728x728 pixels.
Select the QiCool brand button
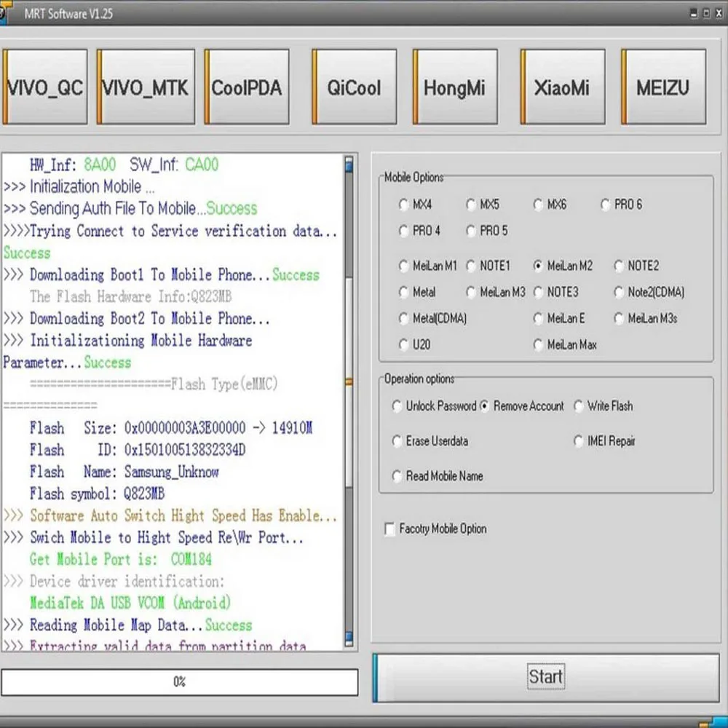(x=355, y=87)
